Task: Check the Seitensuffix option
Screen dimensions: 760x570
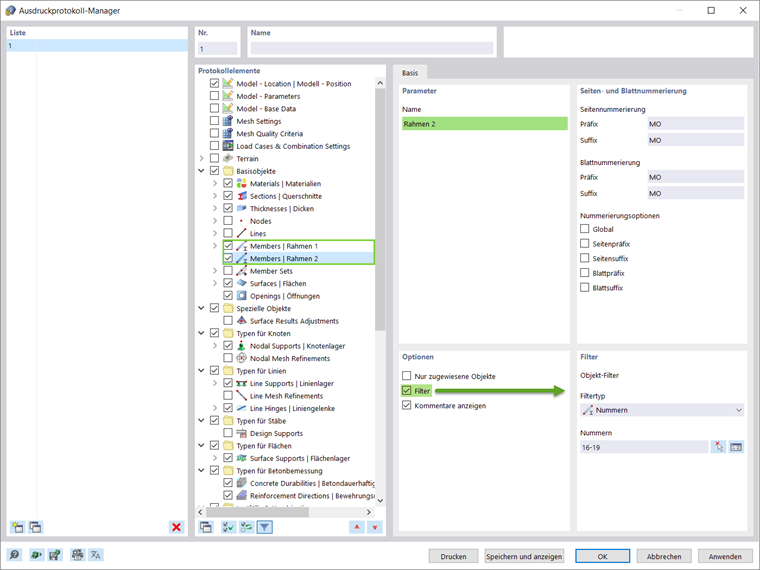Action: (x=585, y=258)
